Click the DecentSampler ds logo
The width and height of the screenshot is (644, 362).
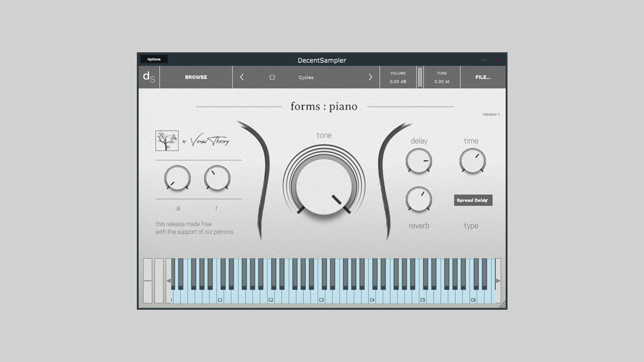coord(149,77)
